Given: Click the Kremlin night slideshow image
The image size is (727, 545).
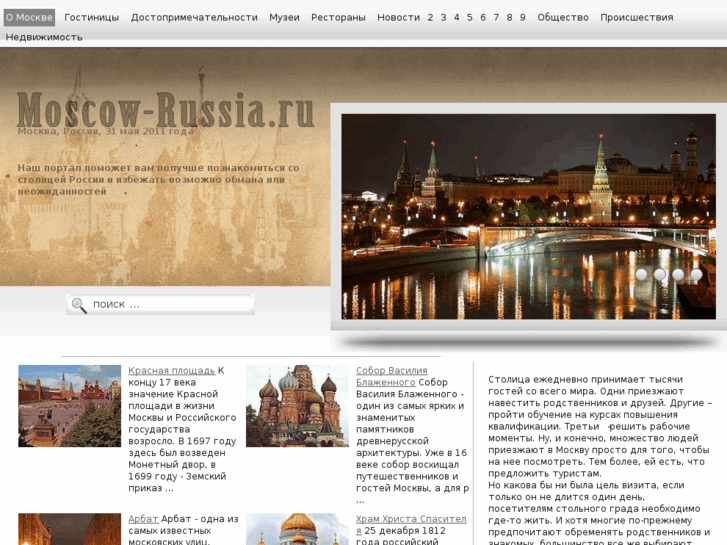Looking at the screenshot, I should [x=528, y=200].
